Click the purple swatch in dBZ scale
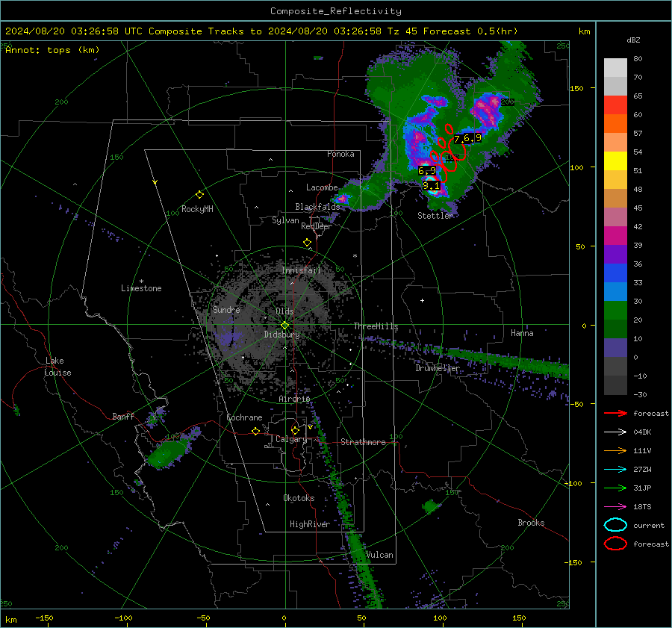The width and height of the screenshot is (672, 628). pyautogui.click(x=615, y=255)
